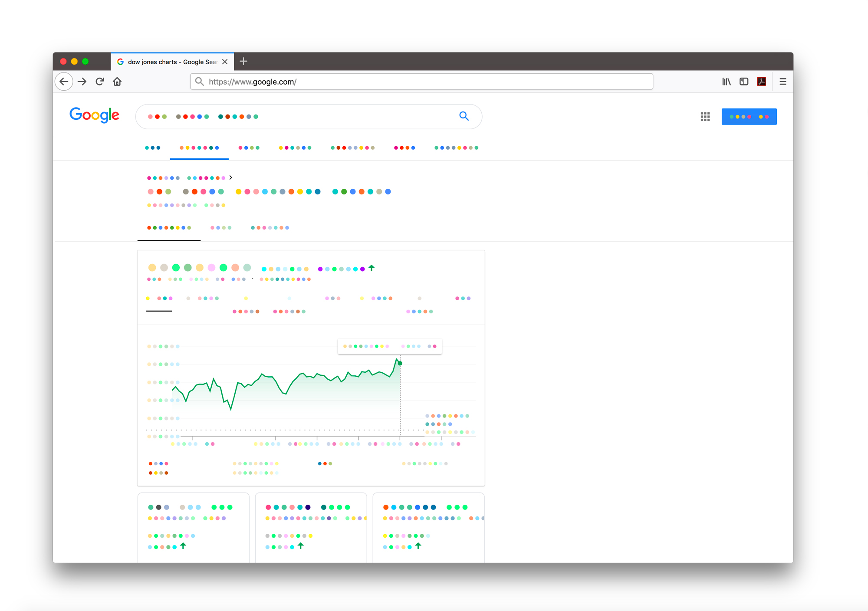This screenshot has height=611, width=868.
Task: Open the Firefox hamburger menu
Action: (x=783, y=82)
